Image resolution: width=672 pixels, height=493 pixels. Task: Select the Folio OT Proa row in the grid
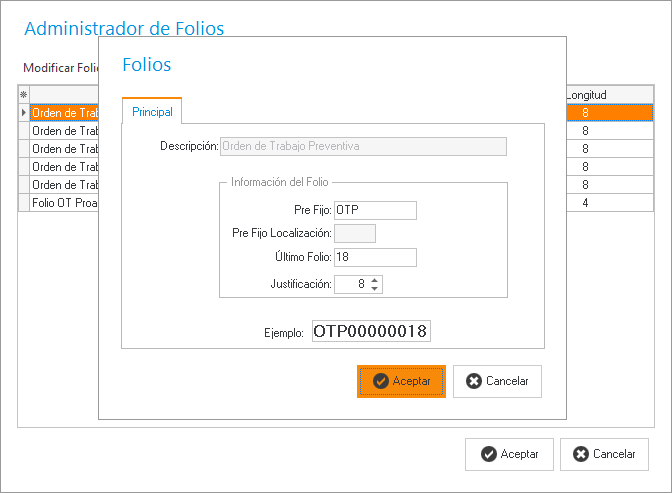(64, 203)
